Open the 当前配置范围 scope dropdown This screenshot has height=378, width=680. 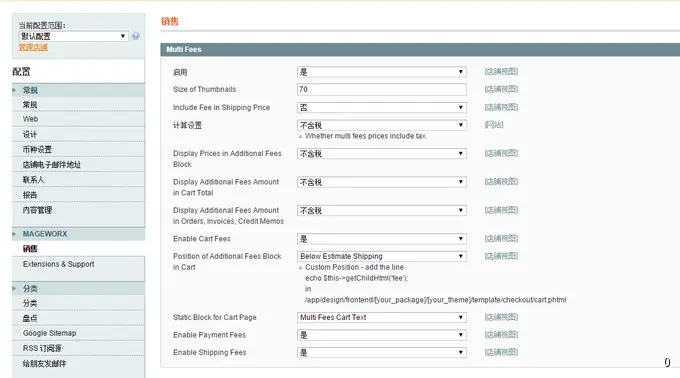coord(73,36)
